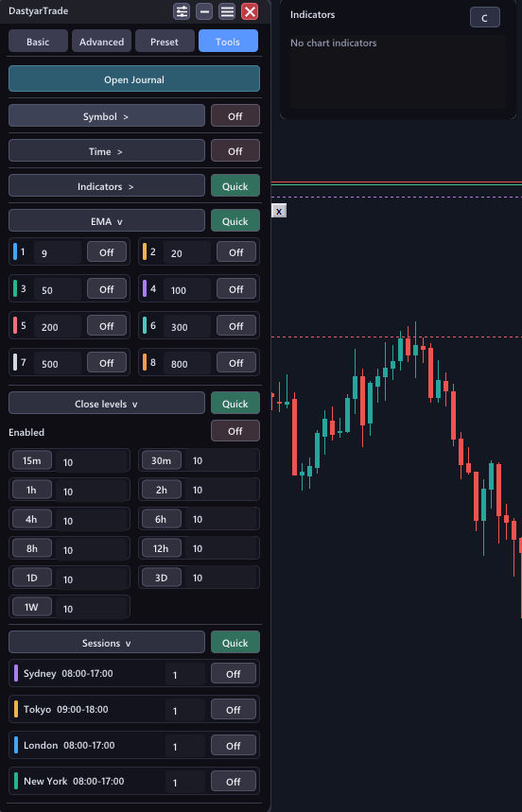Screen dimensions: 522x812
Task: Click the EMA 200 period input field
Action: pos(58,326)
